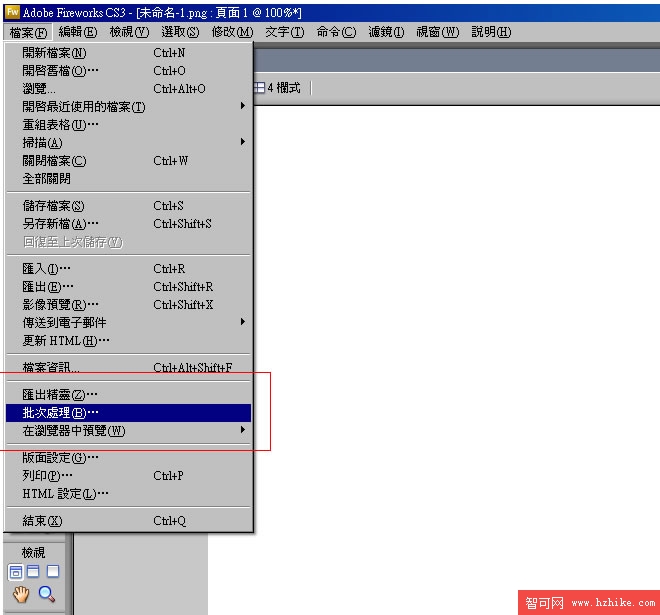660x615 pixels.
Task: Open the 說明 help menu
Action: (x=490, y=32)
